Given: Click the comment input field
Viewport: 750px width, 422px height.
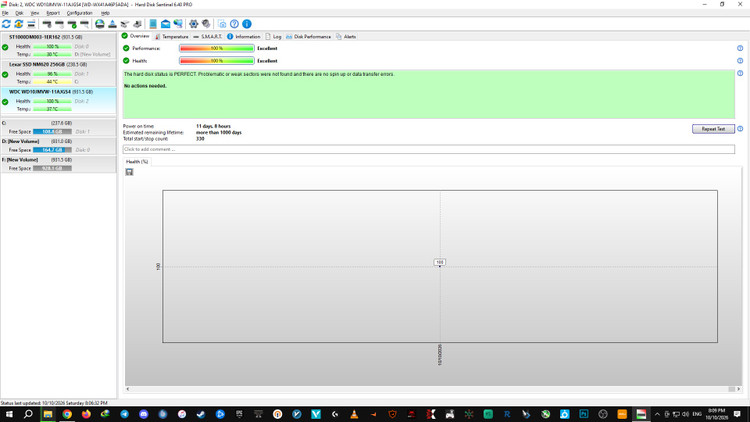Looking at the screenshot, I should pyautogui.click(x=429, y=149).
